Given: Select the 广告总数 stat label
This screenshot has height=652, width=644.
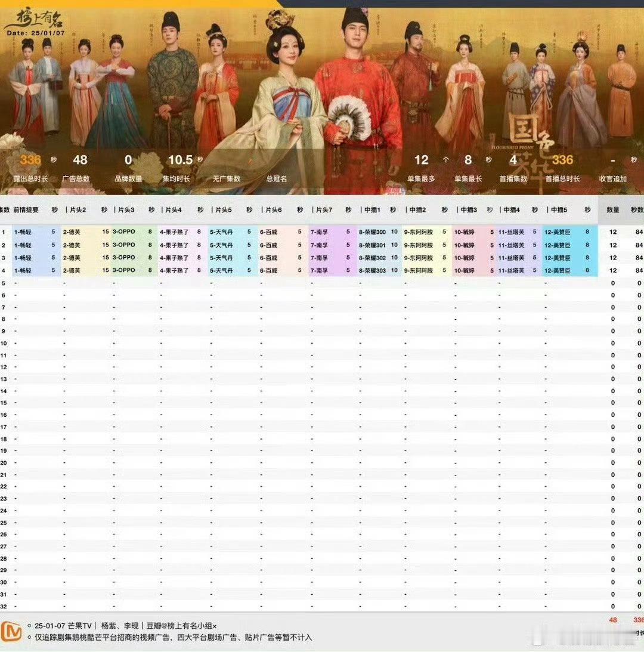Looking at the screenshot, I should coord(76,179).
